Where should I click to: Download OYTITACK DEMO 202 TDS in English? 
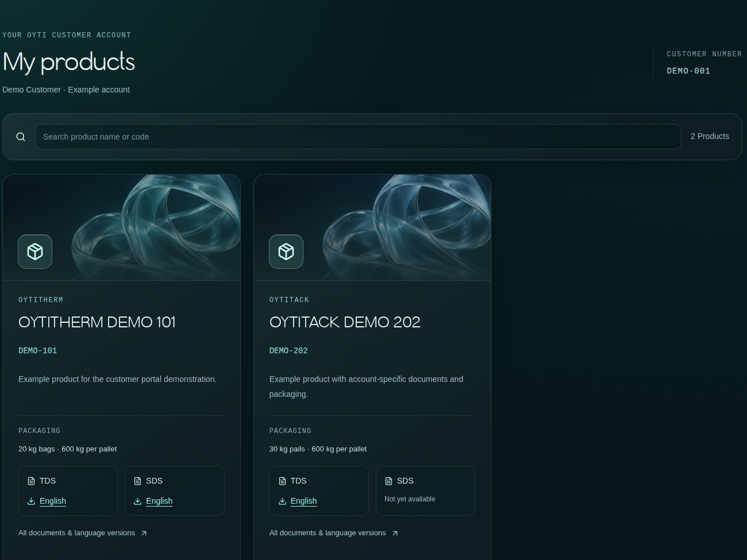pyautogui.click(x=303, y=501)
